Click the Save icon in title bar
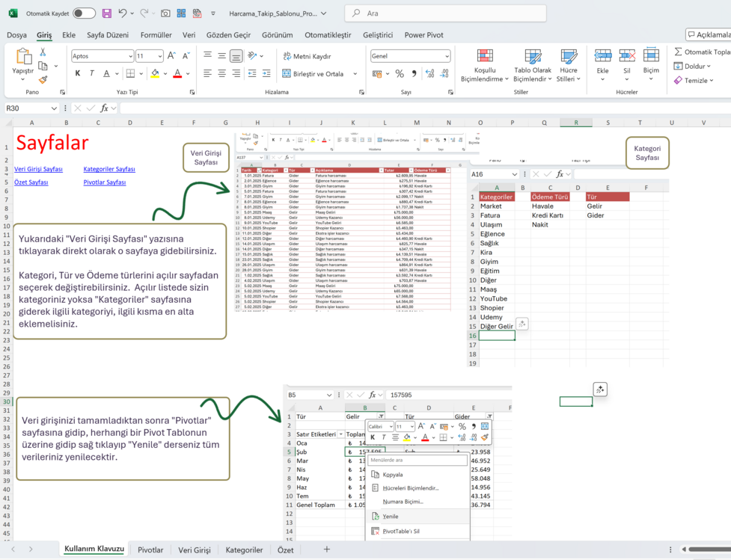 pyautogui.click(x=107, y=13)
